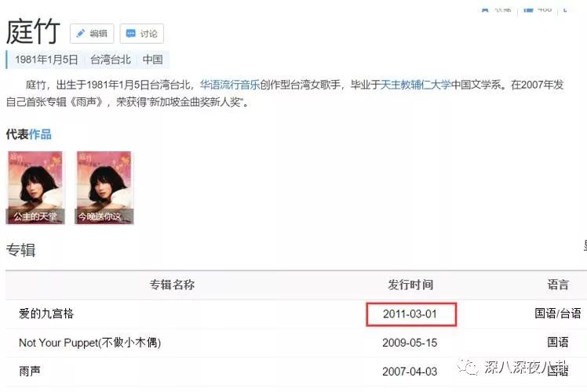
Task: Click the highlighted date 2011-03-01
Action: click(410, 314)
